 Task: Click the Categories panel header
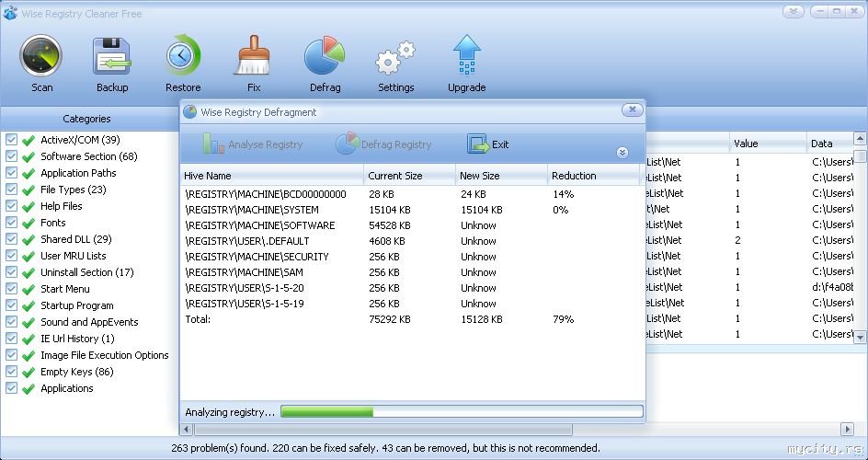click(86, 119)
